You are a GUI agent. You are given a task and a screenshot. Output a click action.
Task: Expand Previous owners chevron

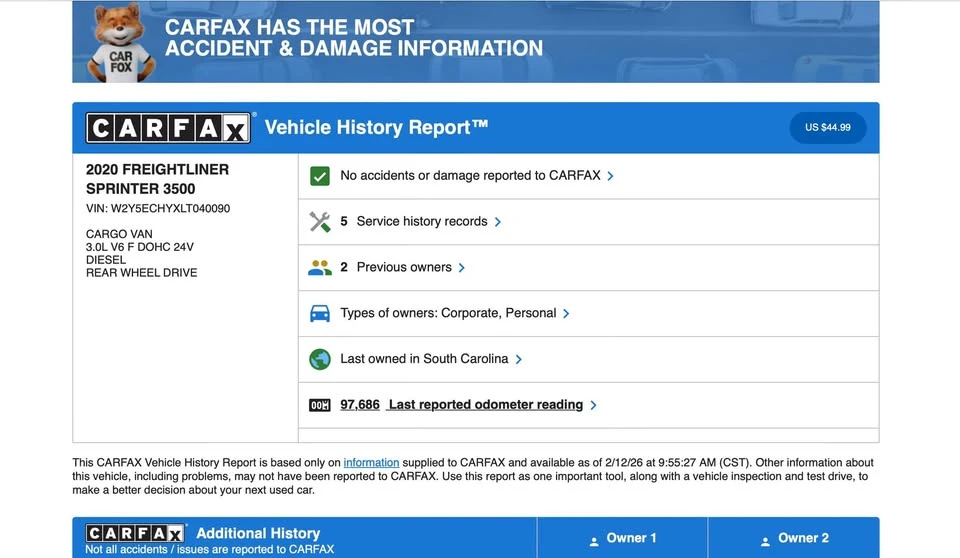coord(462,268)
